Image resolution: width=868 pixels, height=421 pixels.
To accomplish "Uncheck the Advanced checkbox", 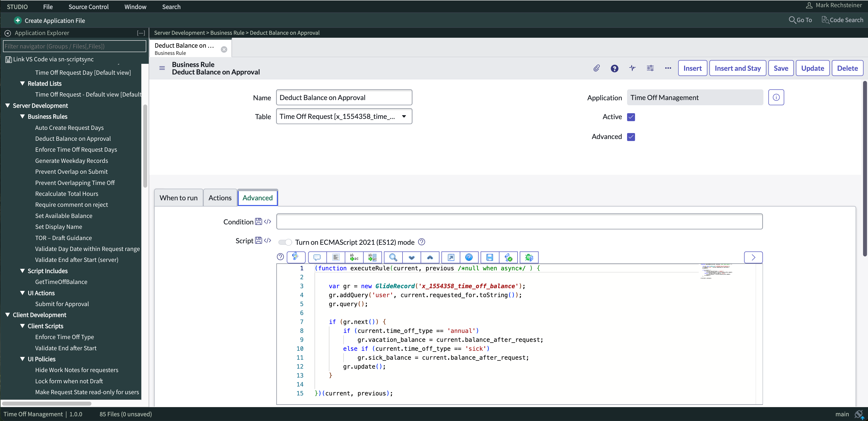I will coord(631,137).
